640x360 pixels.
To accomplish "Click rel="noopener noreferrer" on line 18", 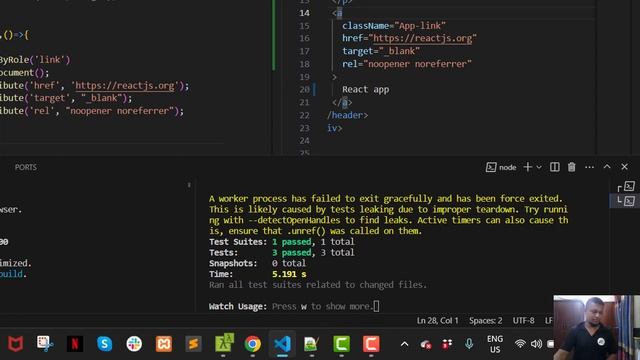I will (x=407, y=64).
